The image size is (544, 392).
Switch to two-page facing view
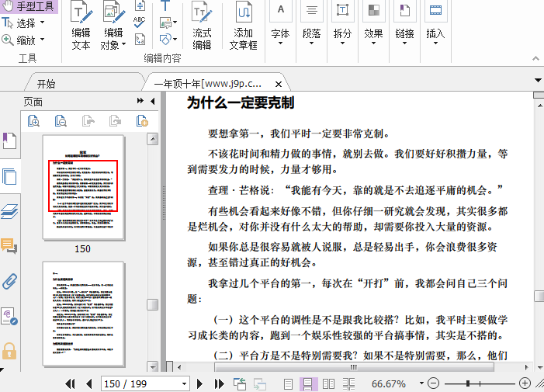click(328, 383)
